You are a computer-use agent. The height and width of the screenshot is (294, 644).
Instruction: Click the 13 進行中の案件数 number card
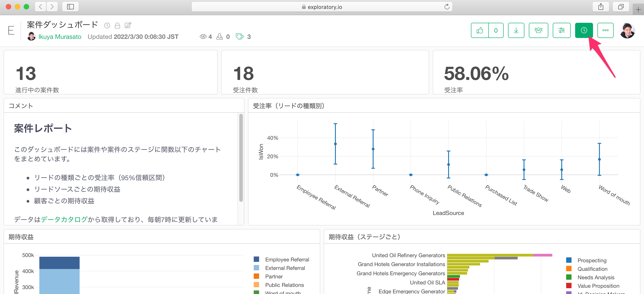point(110,72)
